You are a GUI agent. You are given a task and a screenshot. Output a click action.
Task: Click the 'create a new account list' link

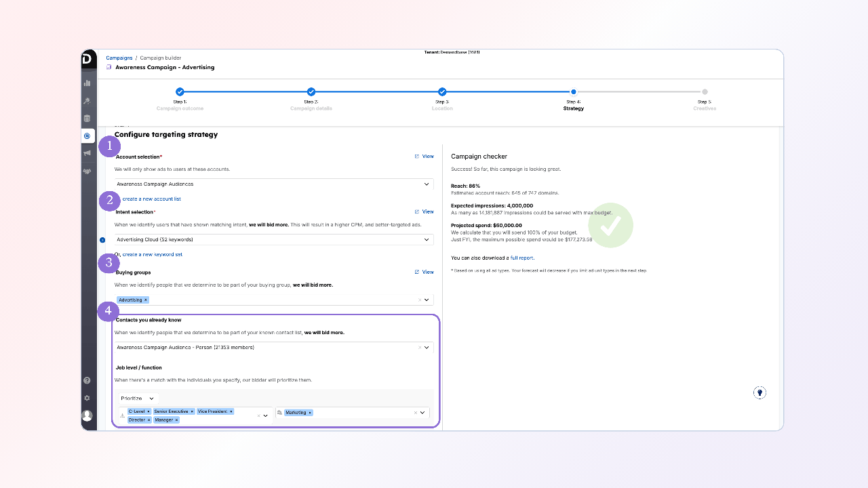click(x=151, y=199)
